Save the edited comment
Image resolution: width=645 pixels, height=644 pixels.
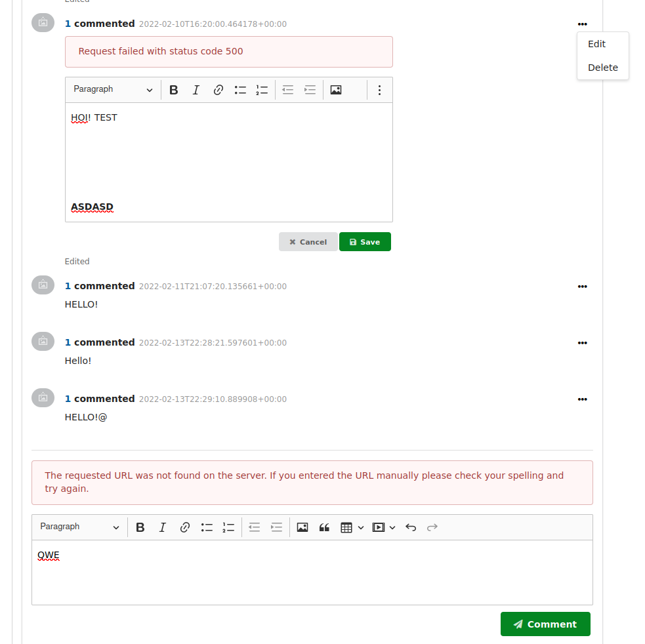pos(365,241)
